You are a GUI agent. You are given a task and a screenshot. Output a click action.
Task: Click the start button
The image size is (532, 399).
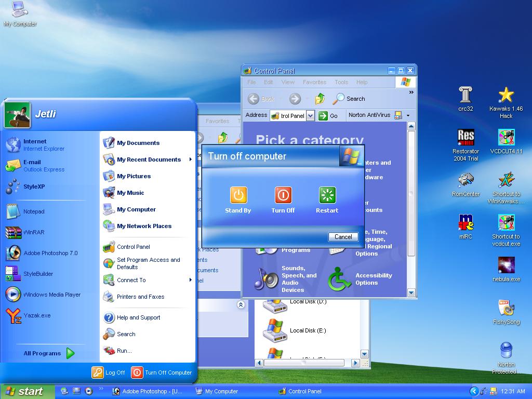click(27, 391)
